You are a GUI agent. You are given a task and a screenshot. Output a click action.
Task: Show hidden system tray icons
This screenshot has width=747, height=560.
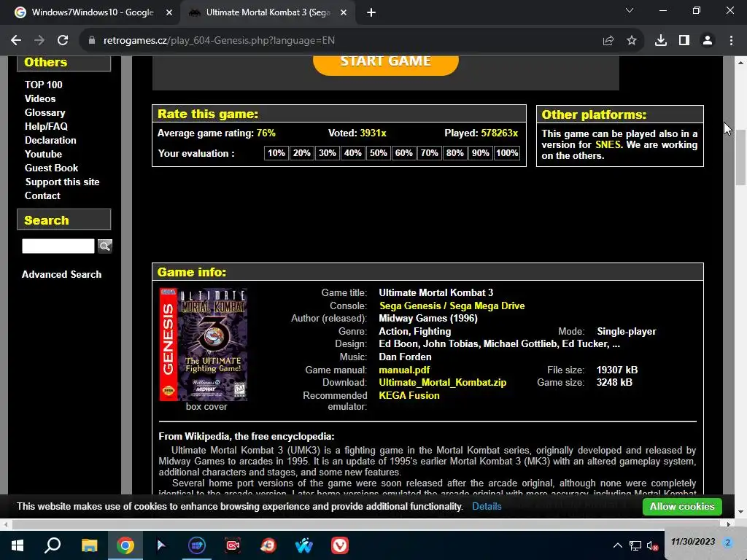pos(617,545)
